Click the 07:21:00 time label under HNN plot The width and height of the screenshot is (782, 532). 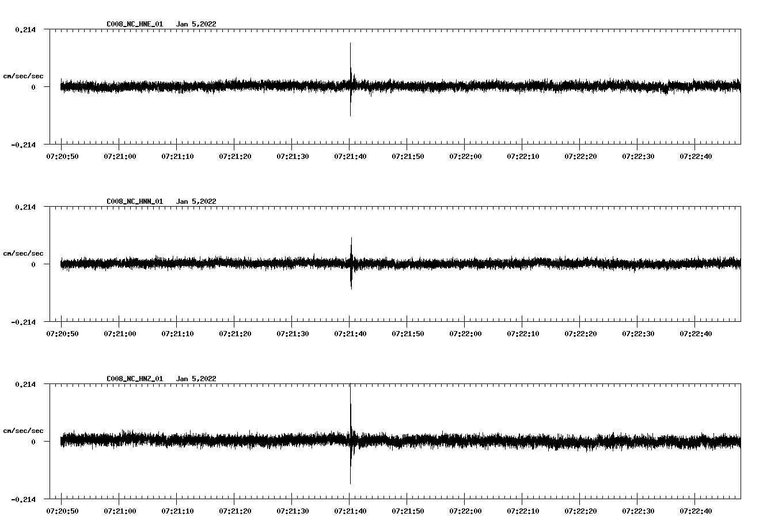(120, 334)
